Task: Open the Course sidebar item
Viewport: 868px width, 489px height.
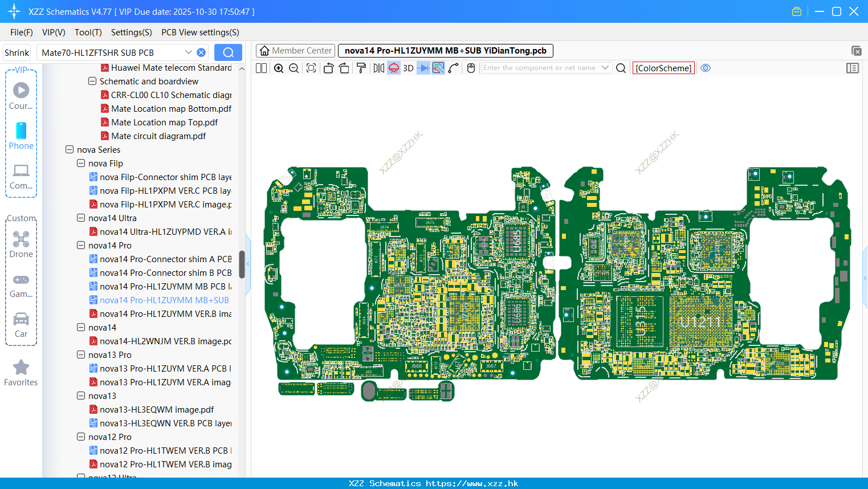Action: tap(21, 96)
